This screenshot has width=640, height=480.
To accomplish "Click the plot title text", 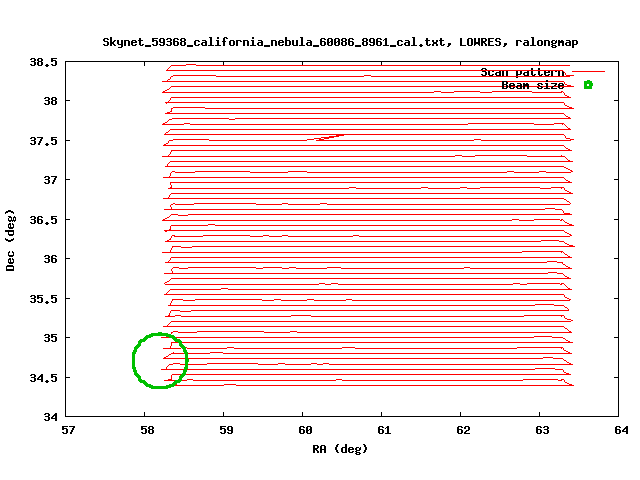I will tap(340, 42).
